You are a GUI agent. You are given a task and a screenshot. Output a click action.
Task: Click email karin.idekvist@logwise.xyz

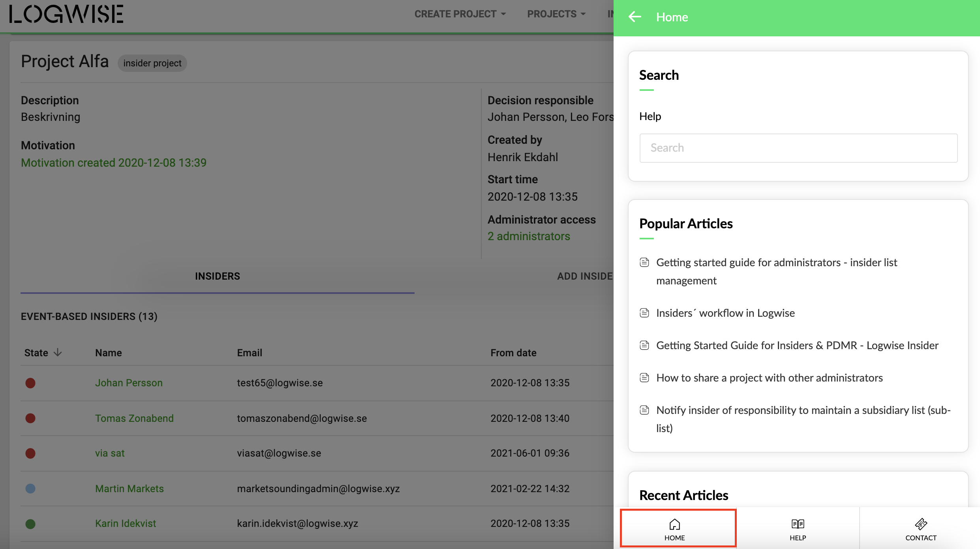pyautogui.click(x=298, y=523)
